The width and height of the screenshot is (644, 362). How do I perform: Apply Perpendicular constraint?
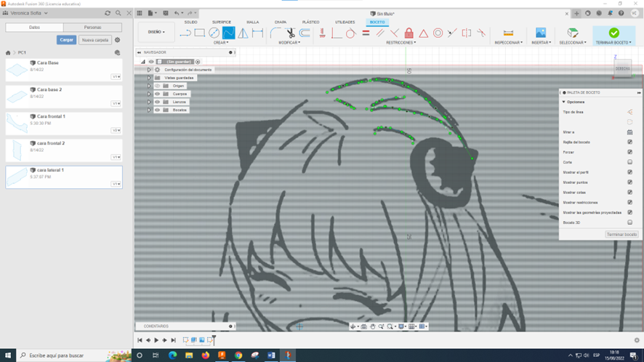point(394,33)
